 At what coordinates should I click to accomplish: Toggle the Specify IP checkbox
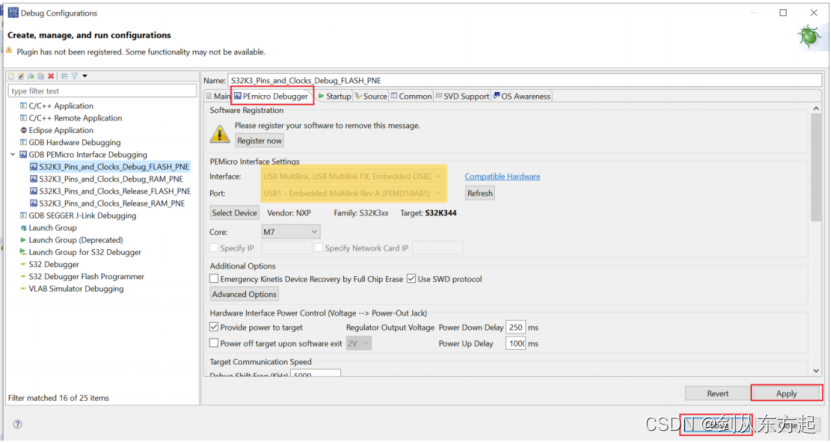click(214, 248)
